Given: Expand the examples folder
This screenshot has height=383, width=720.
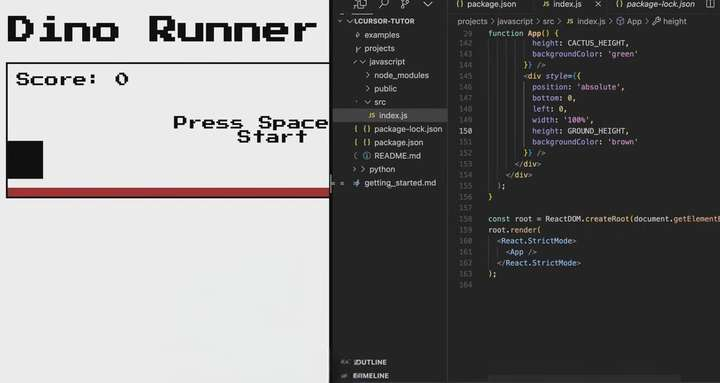Looking at the screenshot, I should point(382,35).
